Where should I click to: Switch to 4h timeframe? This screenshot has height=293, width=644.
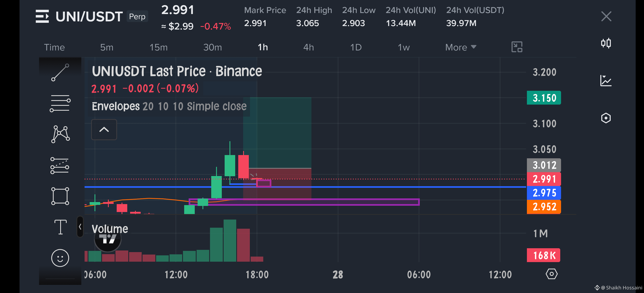[309, 47]
